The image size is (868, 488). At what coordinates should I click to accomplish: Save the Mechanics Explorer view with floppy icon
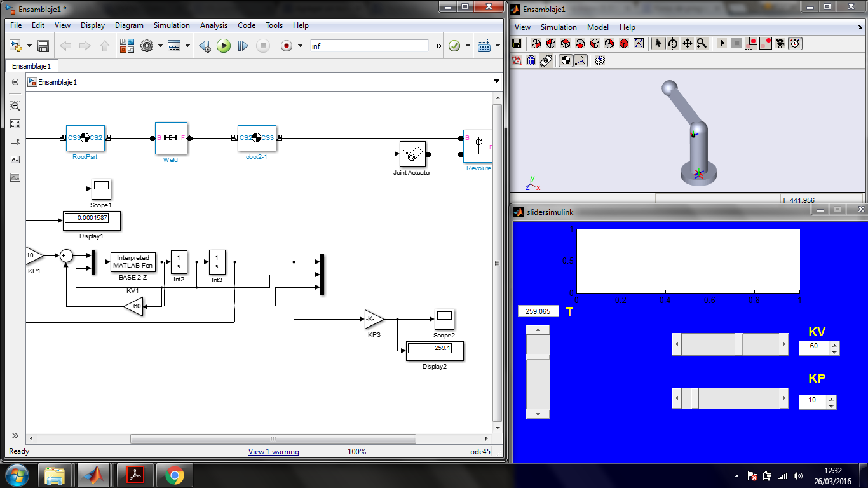[517, 43]
